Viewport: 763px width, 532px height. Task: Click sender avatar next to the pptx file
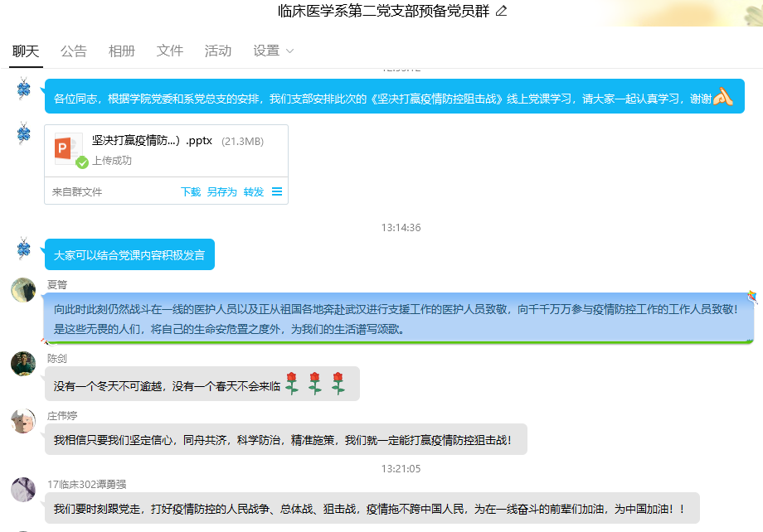coord(23,134)
